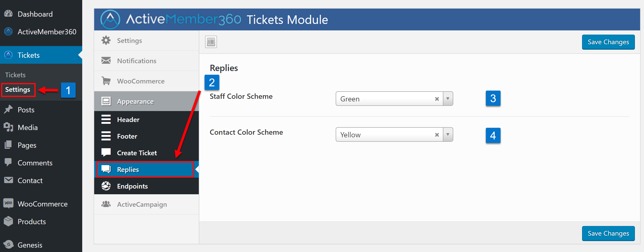This screenshot has width=644, height=252.
Task: Open the Settings submenu under Tickets
Action: [18, 89]
